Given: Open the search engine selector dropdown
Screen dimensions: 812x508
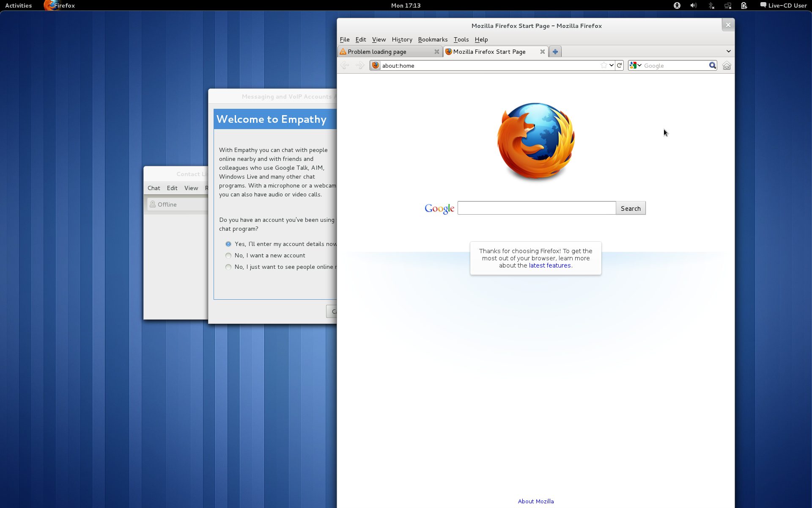Looking at the screenshot, I should pyautogui.click(x=636, y=65).
